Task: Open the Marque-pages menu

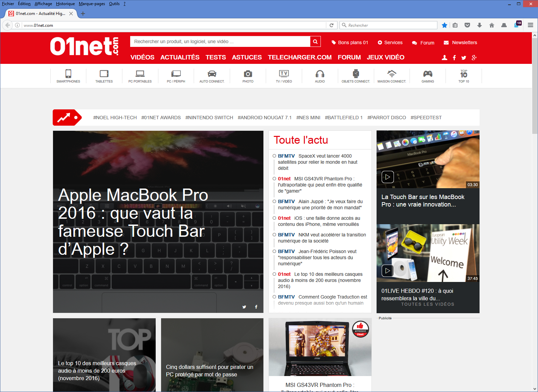Action: click(92, 4)
